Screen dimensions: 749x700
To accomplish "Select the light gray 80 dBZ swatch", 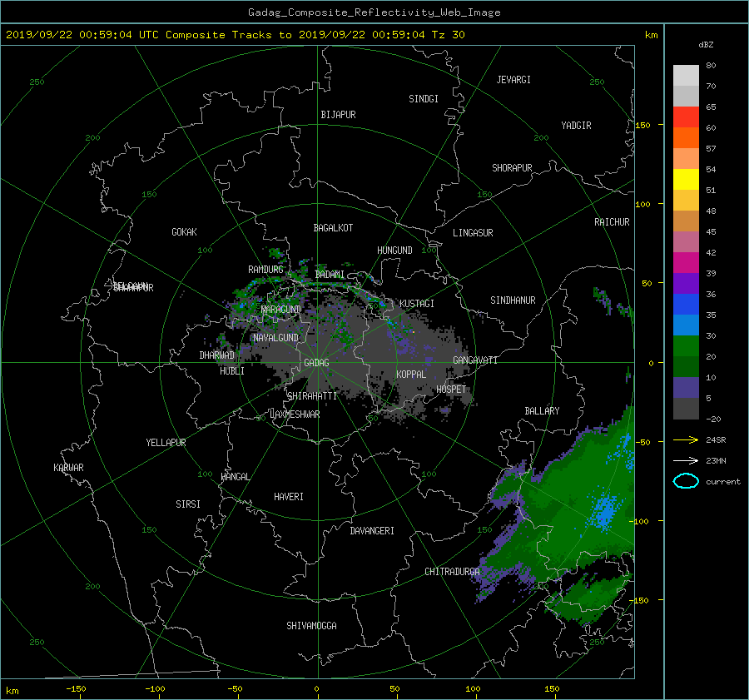I will tap(686, 76).
